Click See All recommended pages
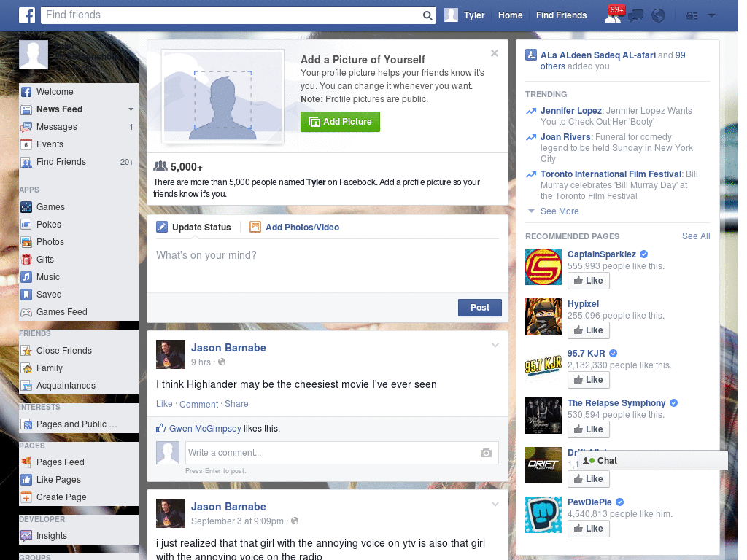 [695, 236]
